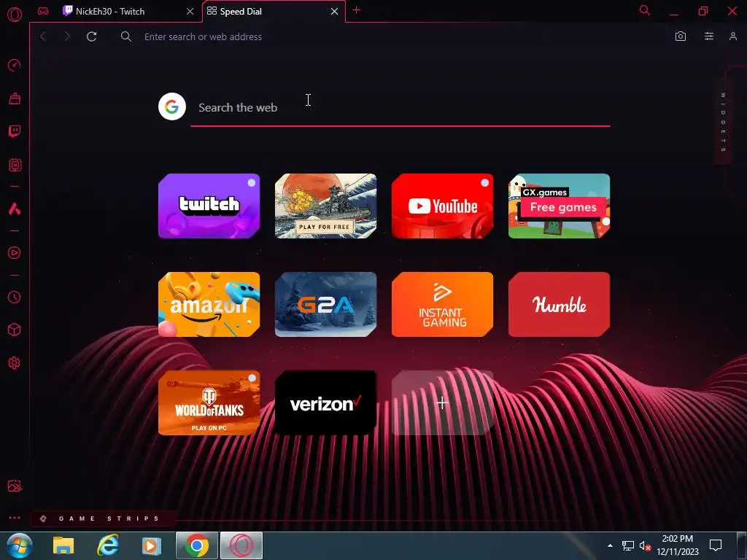Click the Search the web box

point(400,108)
